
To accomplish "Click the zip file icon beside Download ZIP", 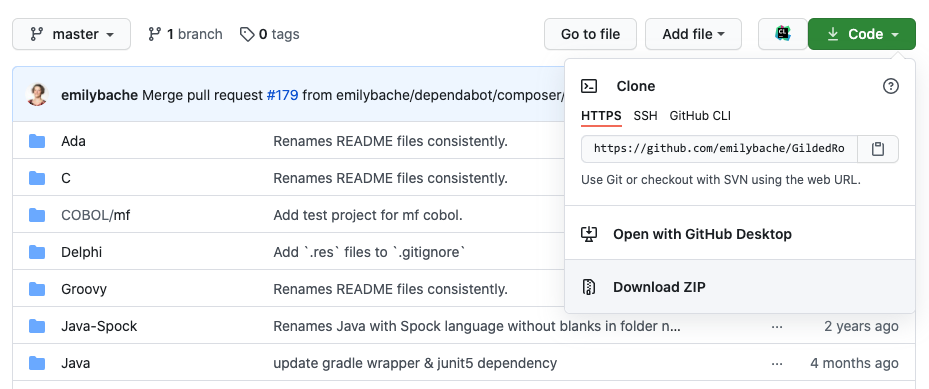I will [x=588, y=287].
